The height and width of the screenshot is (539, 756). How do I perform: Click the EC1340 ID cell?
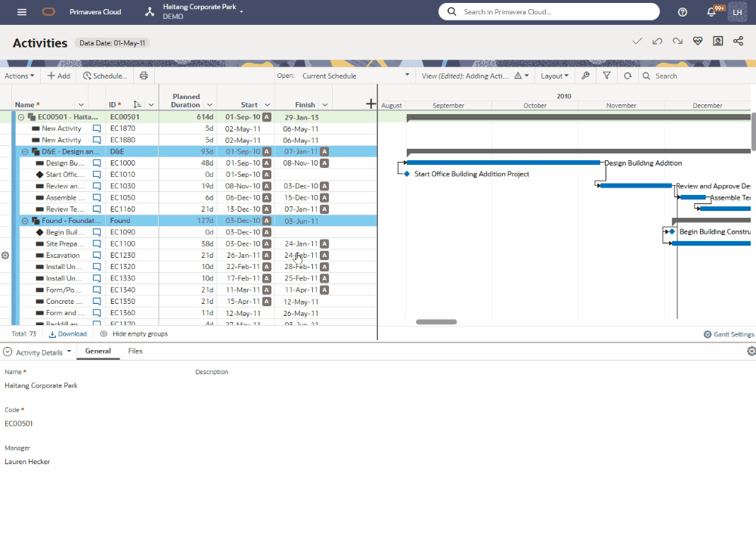click(122, 290)
